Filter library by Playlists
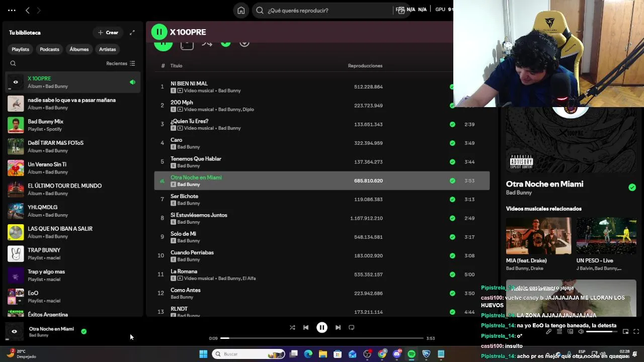This screenshot has height=362, width=644. point(20,49)
